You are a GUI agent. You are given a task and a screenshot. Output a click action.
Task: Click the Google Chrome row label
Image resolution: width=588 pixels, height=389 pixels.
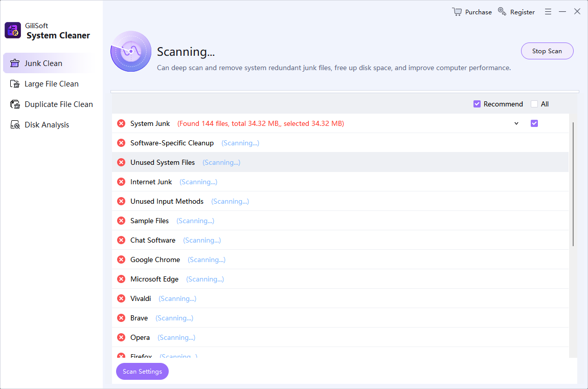tap(155, 260)
